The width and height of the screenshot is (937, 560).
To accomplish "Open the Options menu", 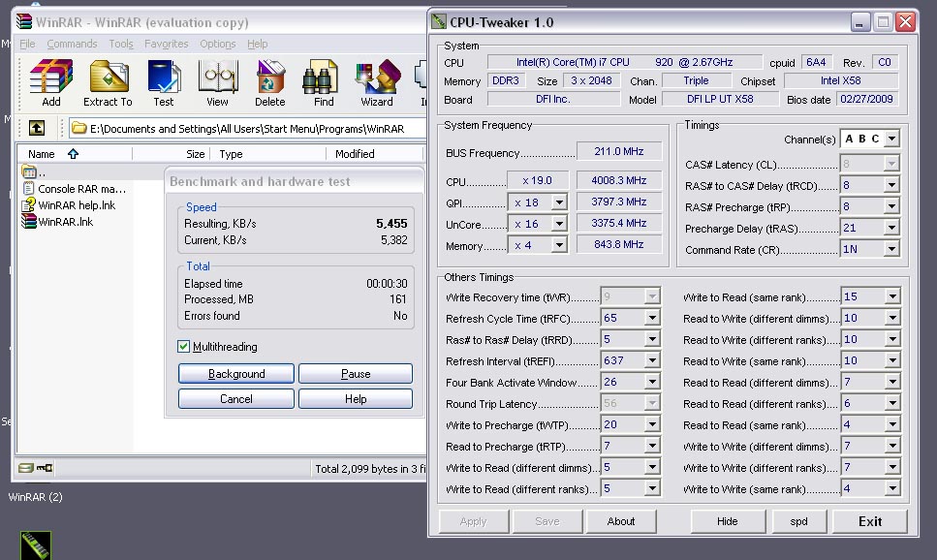I will [x=217, y=44].
